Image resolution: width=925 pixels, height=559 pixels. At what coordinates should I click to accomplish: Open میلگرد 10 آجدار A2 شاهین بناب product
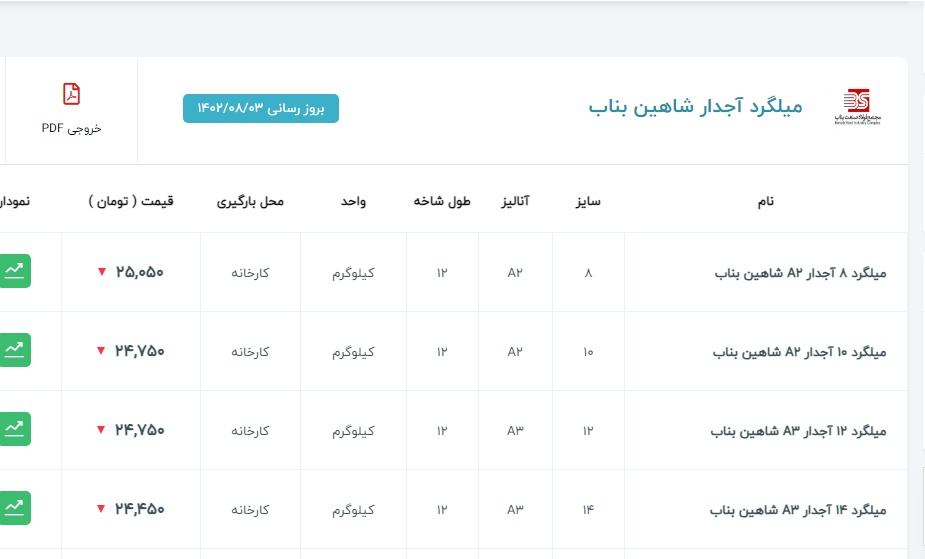(799, 352)
